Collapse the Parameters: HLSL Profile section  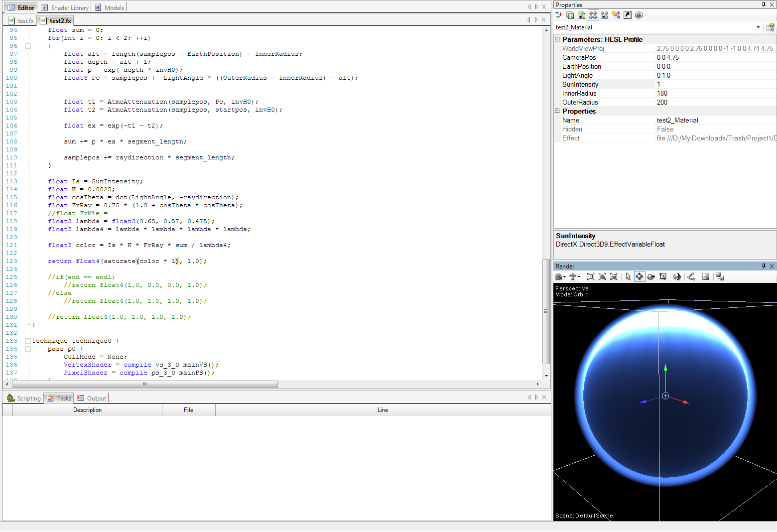(557, 39)
